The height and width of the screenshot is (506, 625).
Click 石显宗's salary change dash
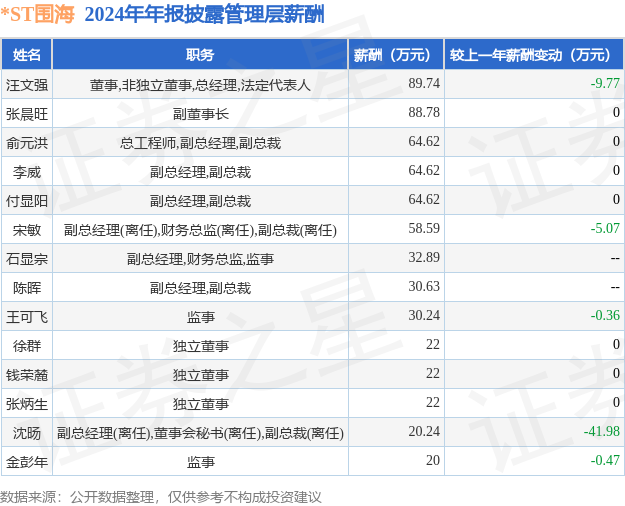pos(615,258)
